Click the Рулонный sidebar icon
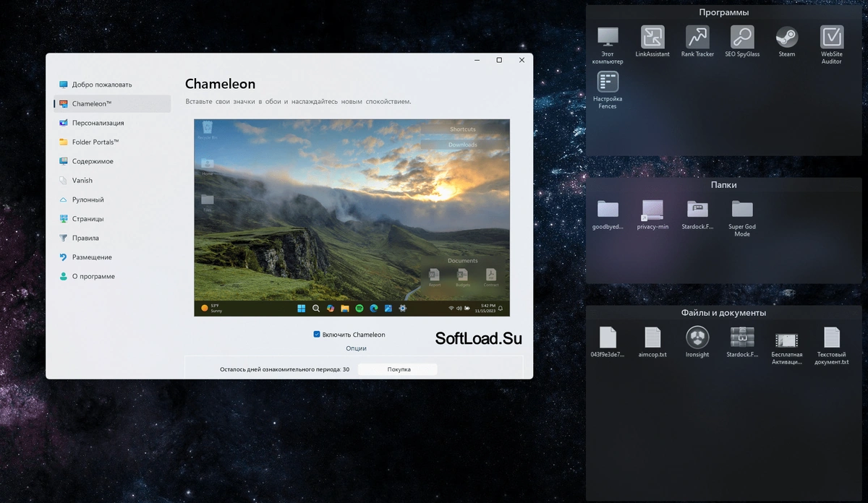The image size is (868, 503). coord(64,199)
